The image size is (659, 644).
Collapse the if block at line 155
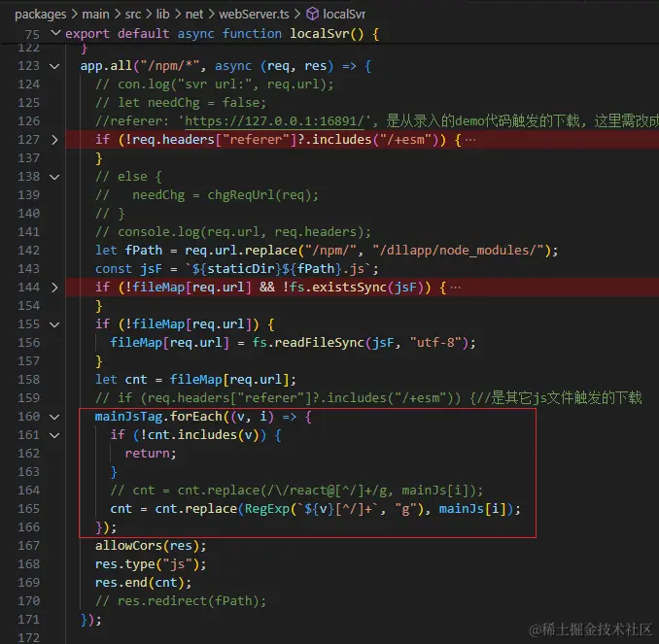[54, 324]
